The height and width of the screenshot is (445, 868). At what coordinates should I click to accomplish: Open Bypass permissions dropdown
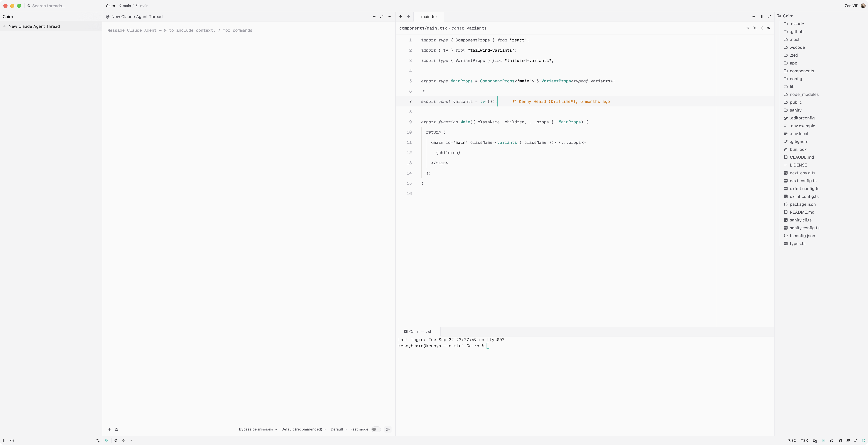point(258,429)
